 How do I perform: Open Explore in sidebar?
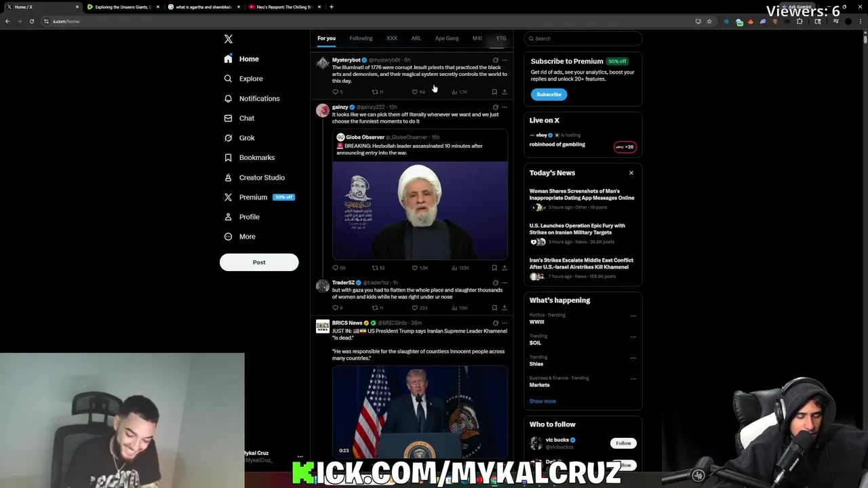243,79
